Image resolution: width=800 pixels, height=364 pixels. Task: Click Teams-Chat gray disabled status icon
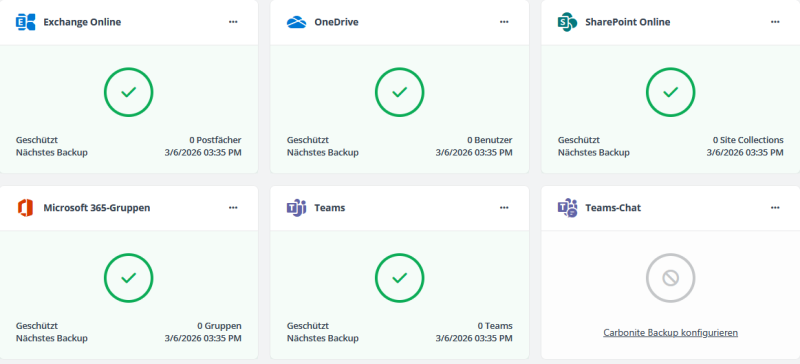[x=670, y=278]
